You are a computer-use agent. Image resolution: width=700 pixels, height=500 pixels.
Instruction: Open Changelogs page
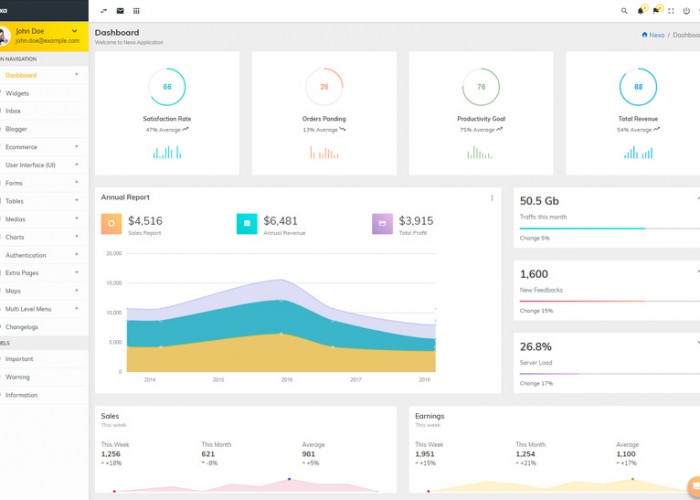pos(21,327)
